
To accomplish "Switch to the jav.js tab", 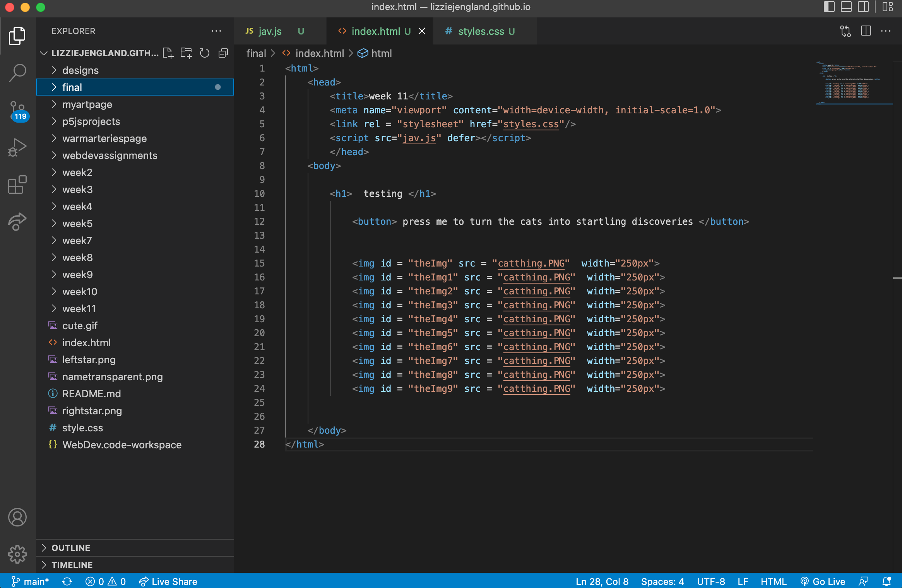I will click(270, 31).
